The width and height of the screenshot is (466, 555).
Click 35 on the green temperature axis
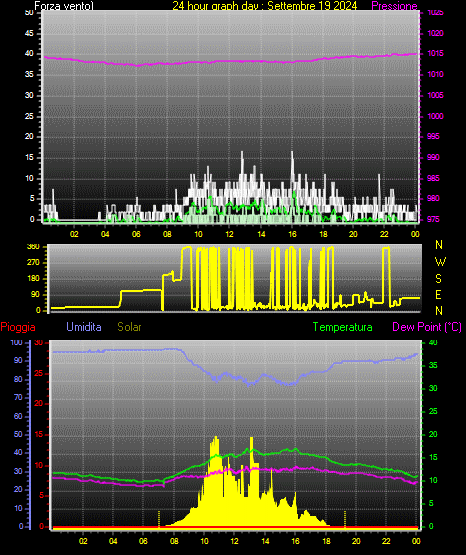click(433, 365)
